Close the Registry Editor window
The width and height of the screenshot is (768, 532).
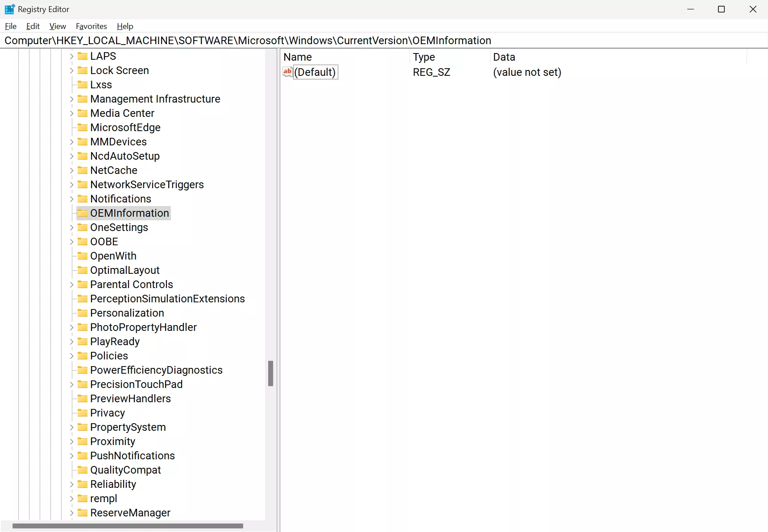point(753,9)
